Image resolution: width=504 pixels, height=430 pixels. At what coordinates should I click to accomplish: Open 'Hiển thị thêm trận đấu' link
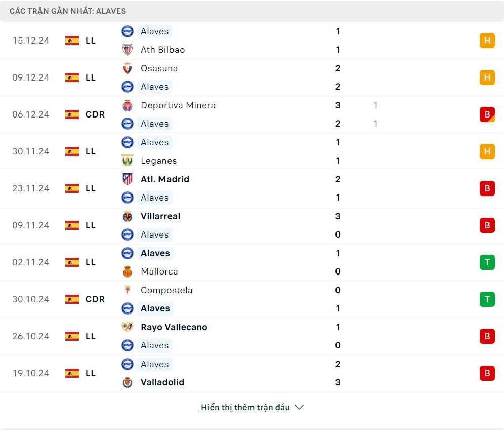click(245, 407)
